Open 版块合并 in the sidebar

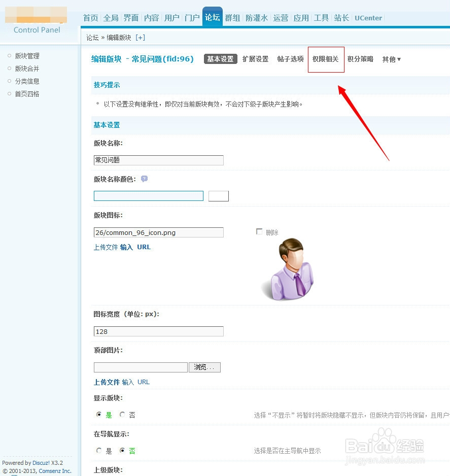[x=27, y=68]
